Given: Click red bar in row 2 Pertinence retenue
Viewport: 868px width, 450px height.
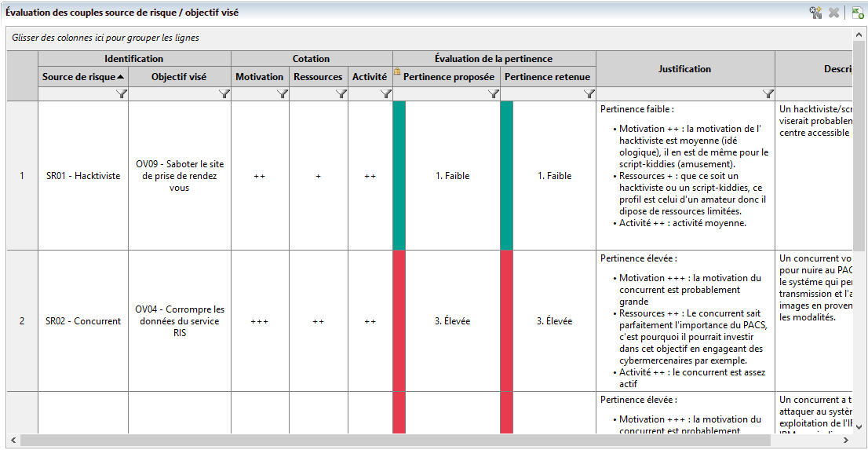Looking at the screenshot, I should pos(506,321).
